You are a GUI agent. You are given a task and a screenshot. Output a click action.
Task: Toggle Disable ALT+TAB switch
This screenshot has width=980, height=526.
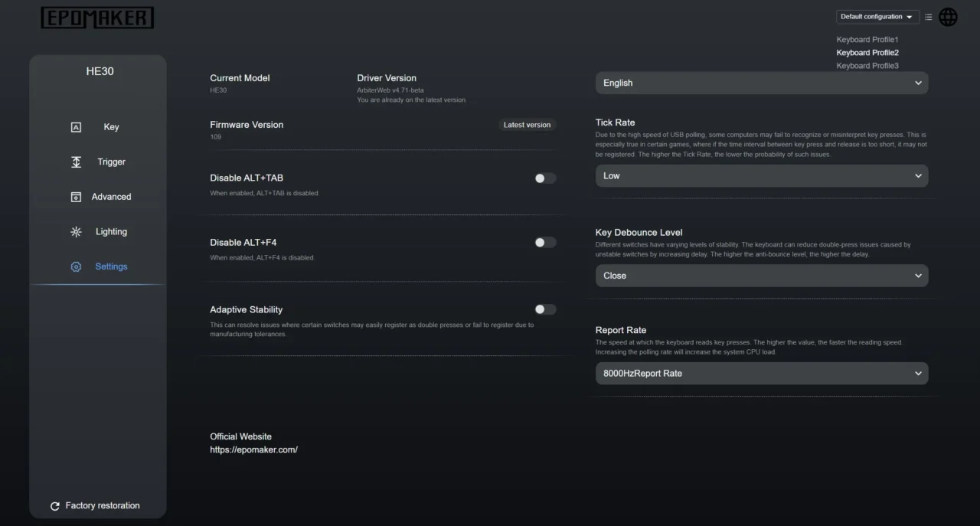[x=545, y=178]
